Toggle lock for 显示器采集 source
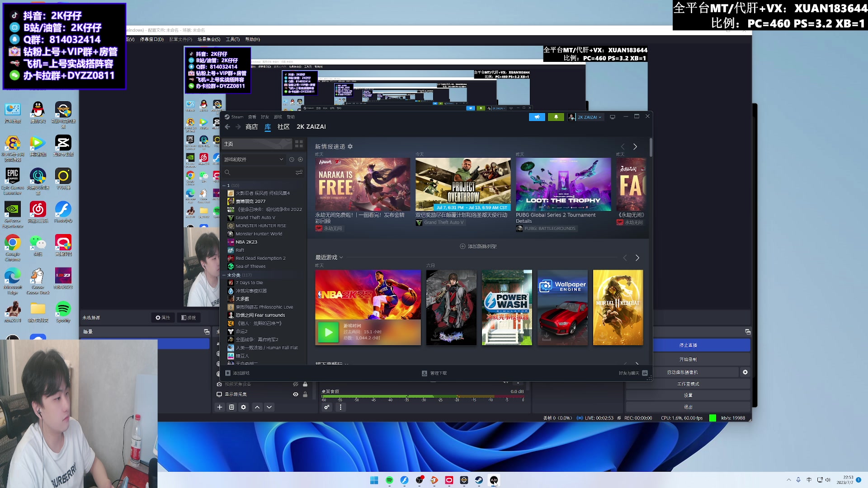The width and height of the screenshot is (868, 488). point(305,394)
